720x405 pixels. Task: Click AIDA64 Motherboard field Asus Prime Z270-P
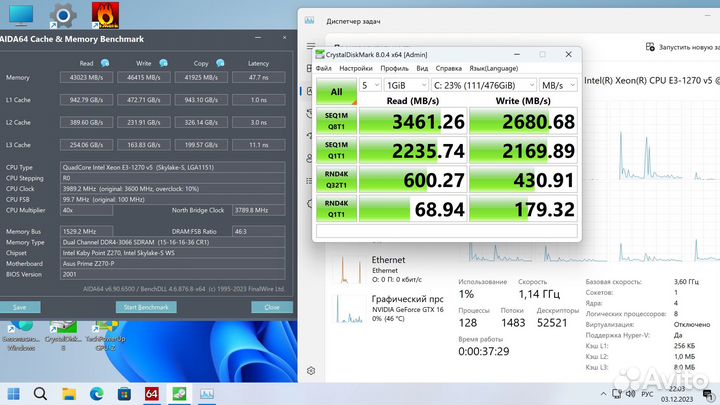[173, 264]
